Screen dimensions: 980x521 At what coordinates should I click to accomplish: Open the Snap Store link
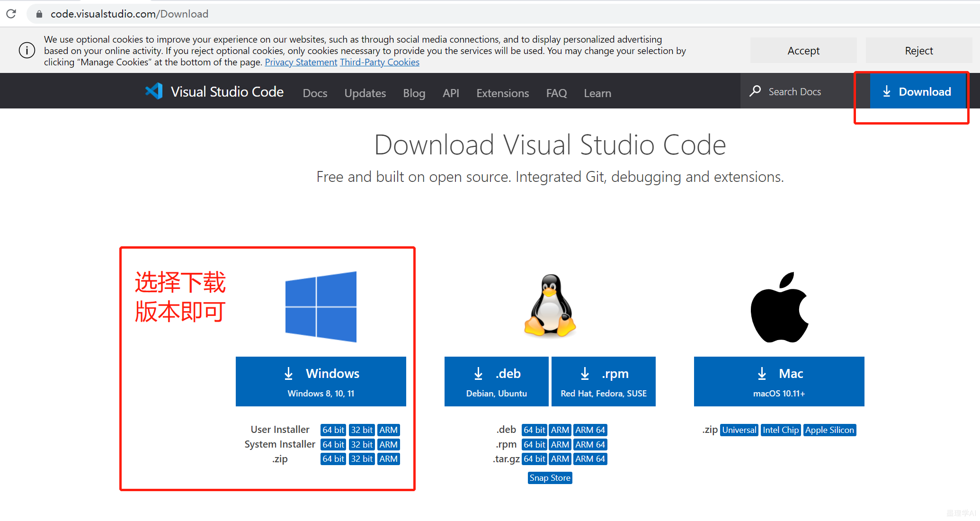550,478
